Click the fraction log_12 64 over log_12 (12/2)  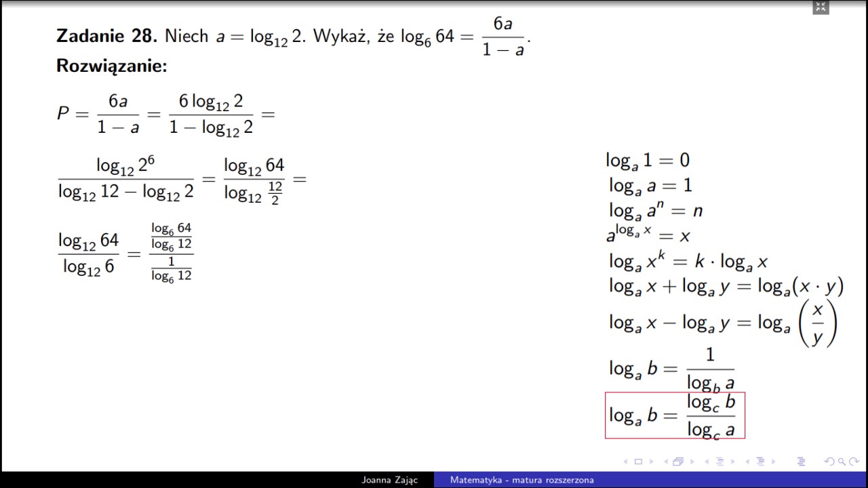[x=254, y=181]
